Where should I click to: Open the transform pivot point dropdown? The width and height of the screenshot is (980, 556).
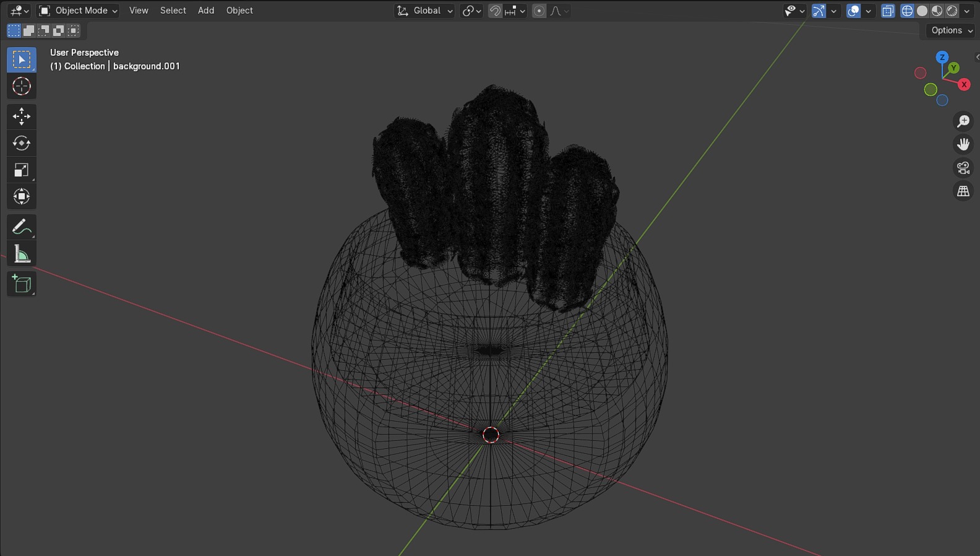pyautogui.click(x=471, y=11)
